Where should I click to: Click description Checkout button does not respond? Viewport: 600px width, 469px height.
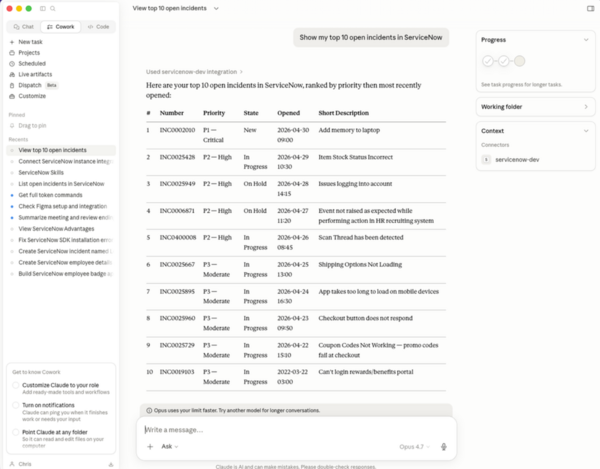tap(365, 318)
